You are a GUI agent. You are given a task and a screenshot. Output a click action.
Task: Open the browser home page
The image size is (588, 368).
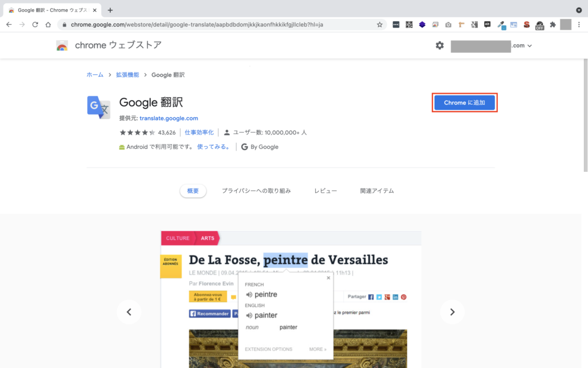[48, 24]
